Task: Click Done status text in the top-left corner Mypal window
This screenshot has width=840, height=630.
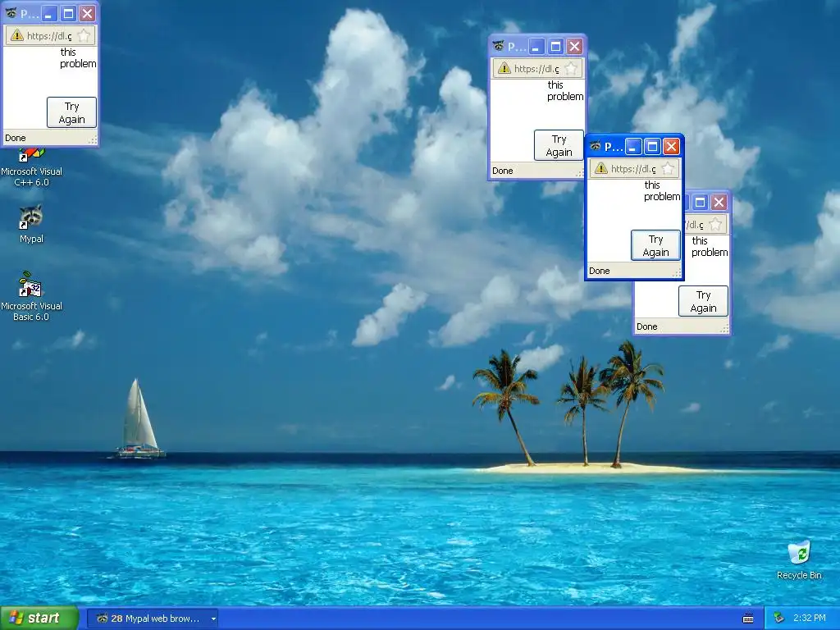Action: [x=16, y=138]
